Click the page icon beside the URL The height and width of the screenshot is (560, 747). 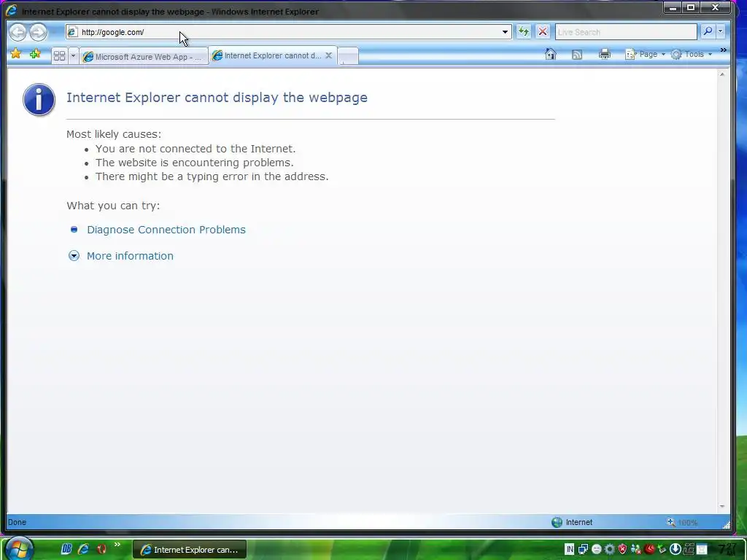pos(72,32)
